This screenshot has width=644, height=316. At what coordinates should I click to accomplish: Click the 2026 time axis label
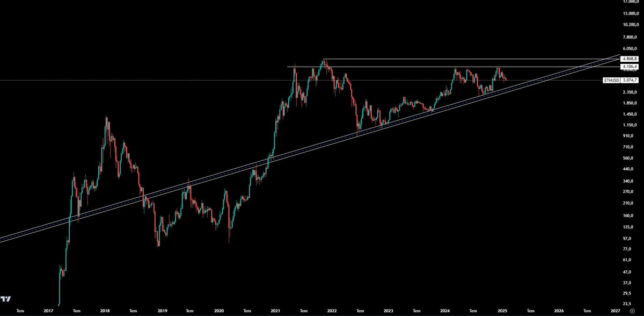point(559,311)
